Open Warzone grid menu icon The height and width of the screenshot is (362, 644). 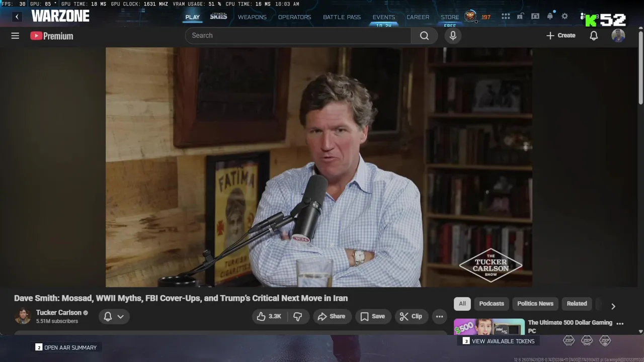click(506, 17)
